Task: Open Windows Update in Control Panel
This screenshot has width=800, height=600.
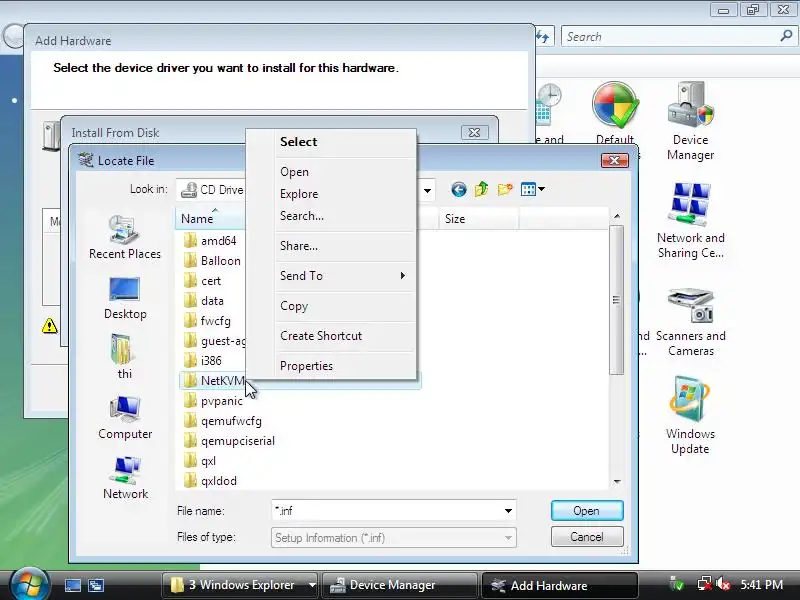Action: coord(690,415)
